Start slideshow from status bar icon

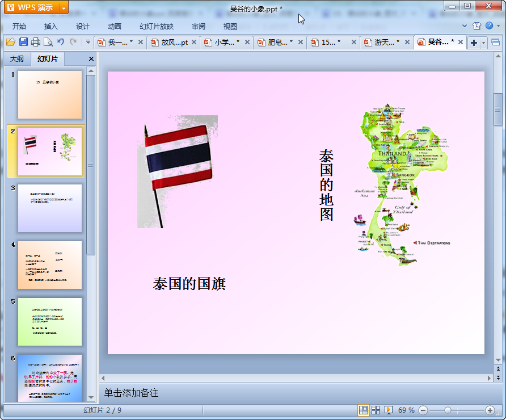coord(389,410)
